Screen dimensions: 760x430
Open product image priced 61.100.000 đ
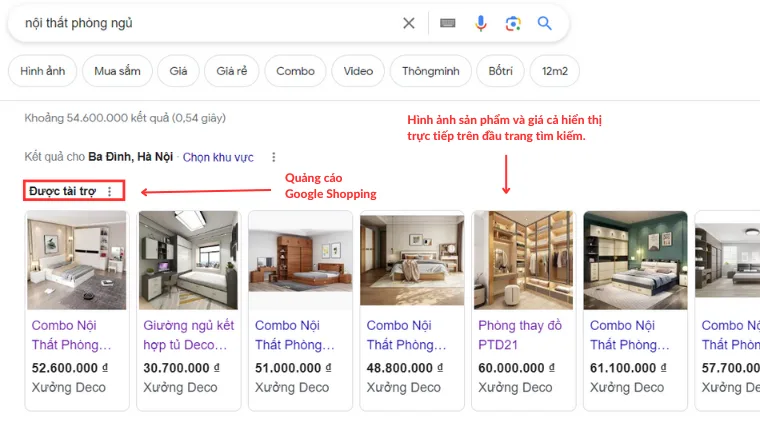[x=635, y=260]
